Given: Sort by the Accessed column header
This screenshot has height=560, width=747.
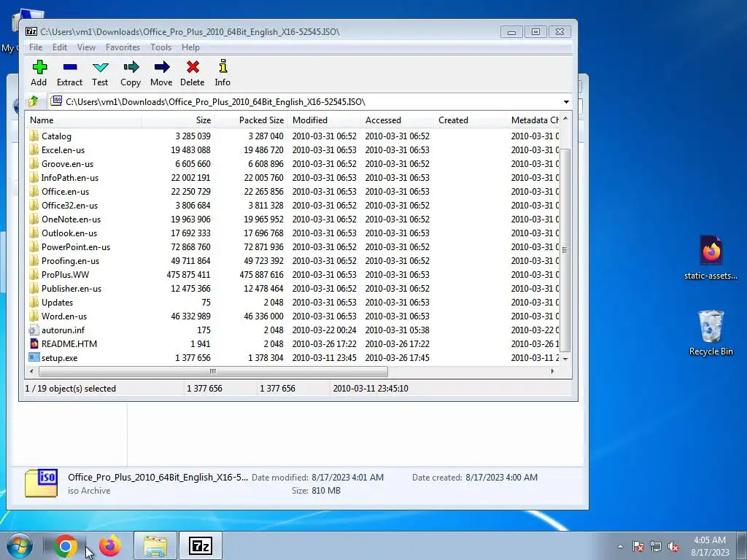Looking at the screenshot, I should [x=398, y=120].
